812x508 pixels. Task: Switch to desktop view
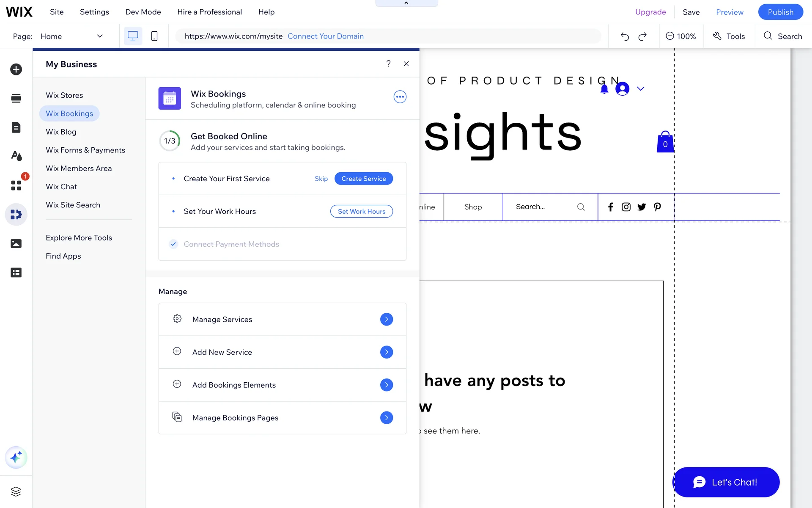(x=133, y=36)
